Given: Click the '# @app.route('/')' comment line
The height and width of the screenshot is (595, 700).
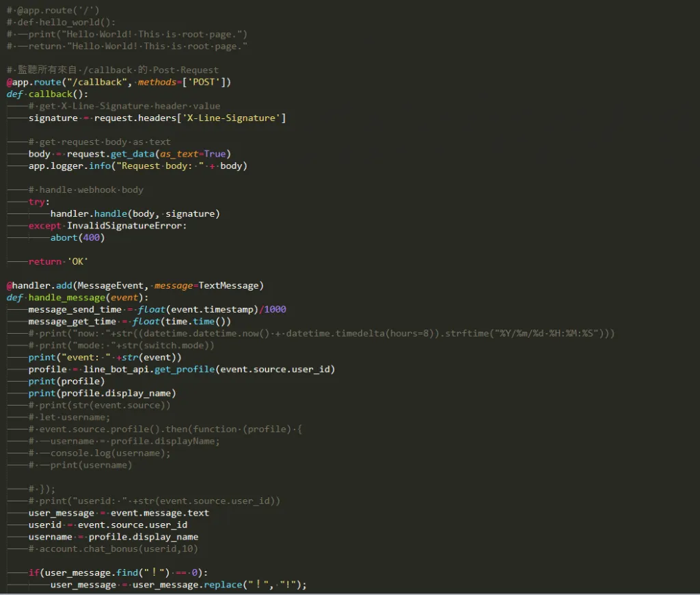Looking at the screenshot, I should point(53,10).
